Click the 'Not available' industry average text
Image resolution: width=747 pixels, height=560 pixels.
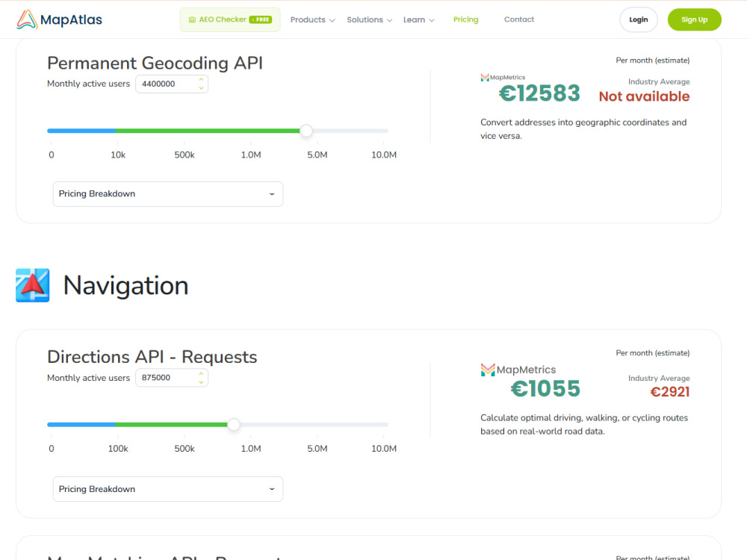644,96
